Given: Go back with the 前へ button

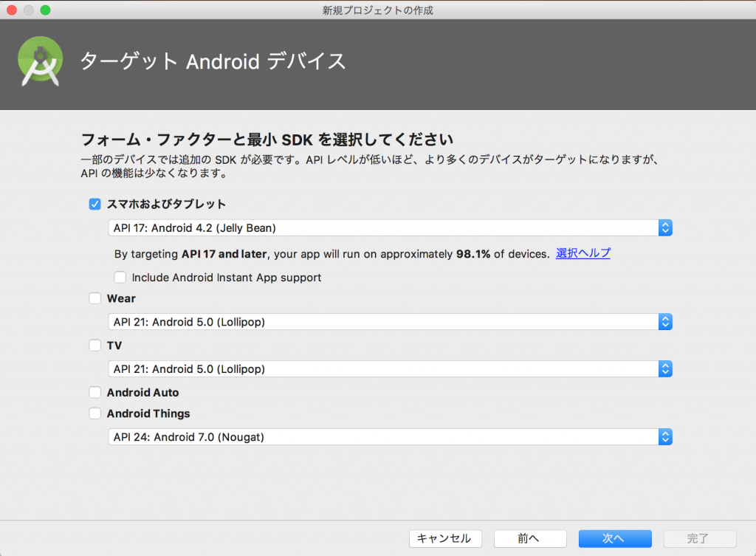Looking at the screenshot, I should [530, 538].
